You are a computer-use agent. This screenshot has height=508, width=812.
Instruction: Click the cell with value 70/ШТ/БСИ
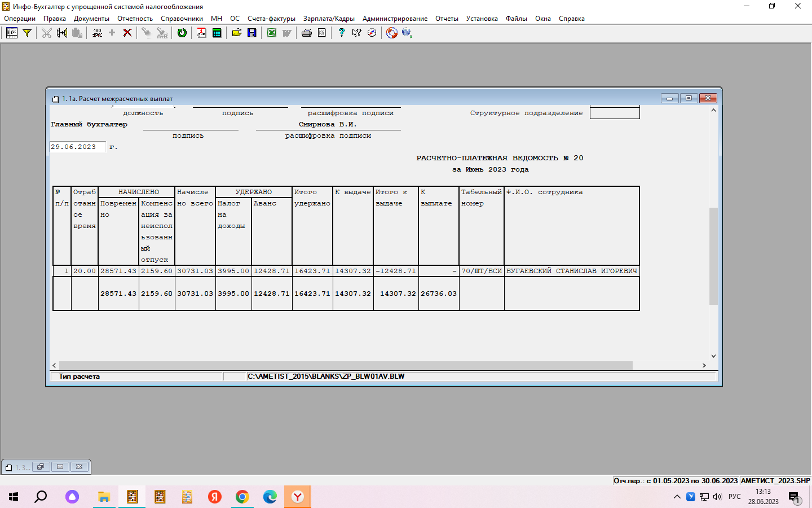tap(482, 271)
